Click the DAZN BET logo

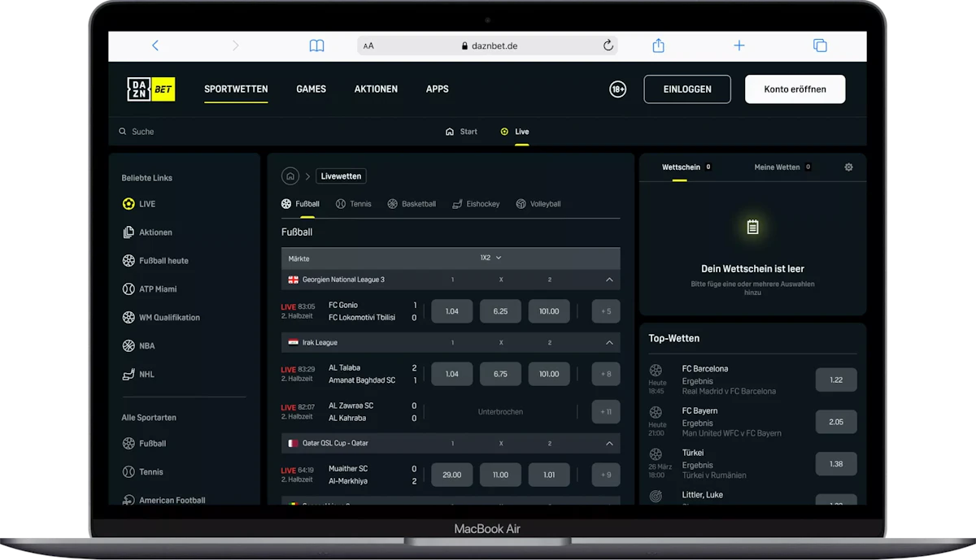[x=150, y=89]
